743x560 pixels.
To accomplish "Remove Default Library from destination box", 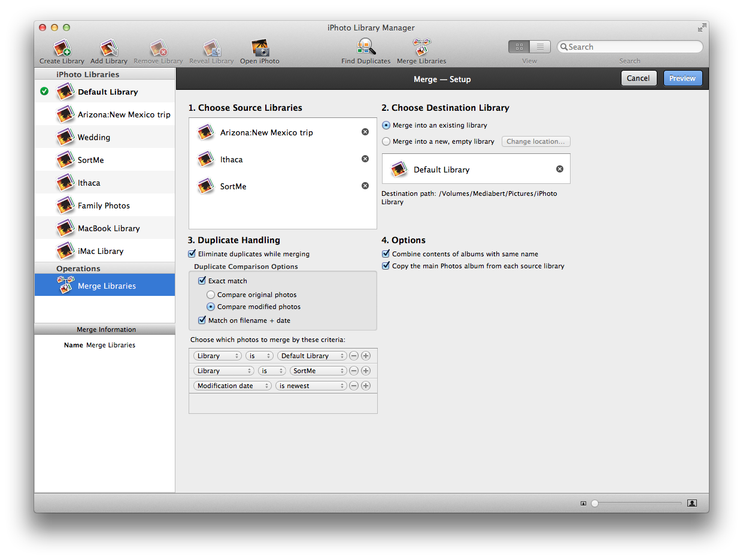I will tap(560, 169).
